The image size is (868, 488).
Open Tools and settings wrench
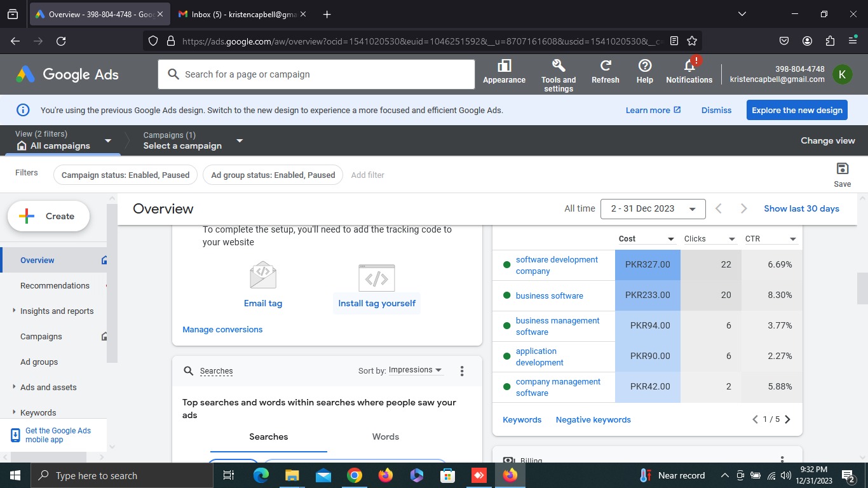tap(559, 75)
